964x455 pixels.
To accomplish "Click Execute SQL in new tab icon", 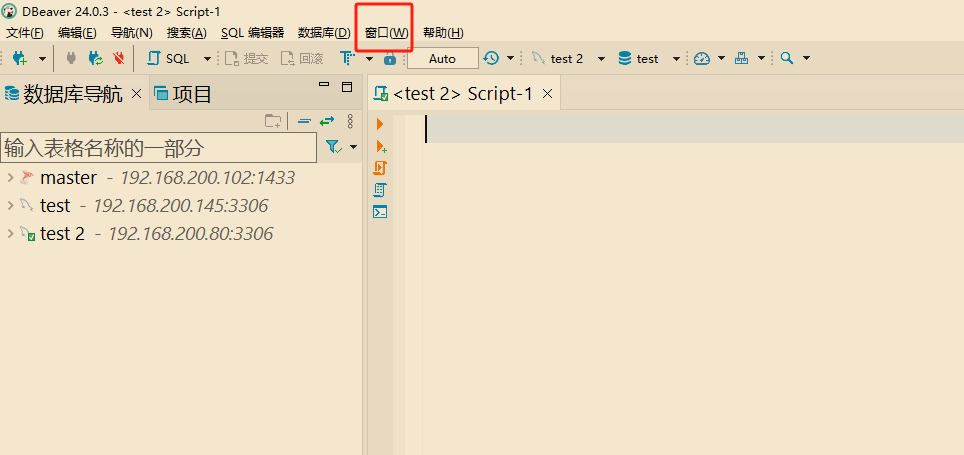I will pos(381,146).
